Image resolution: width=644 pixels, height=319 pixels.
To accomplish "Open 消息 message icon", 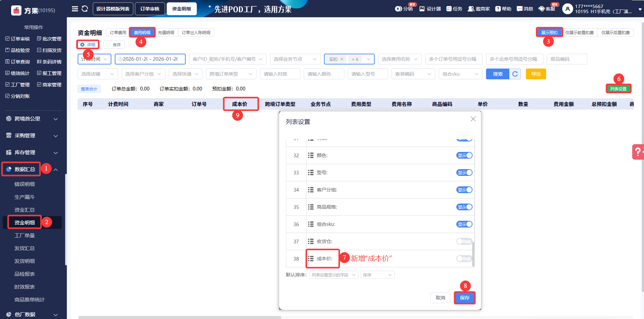I will click(x=519, y=9).
